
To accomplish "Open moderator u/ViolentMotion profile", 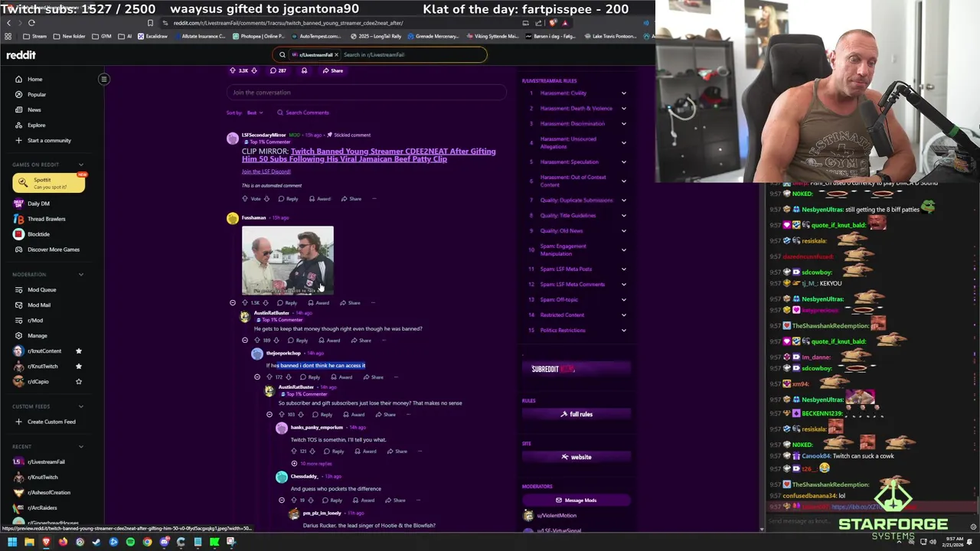I will pos(556,516).
